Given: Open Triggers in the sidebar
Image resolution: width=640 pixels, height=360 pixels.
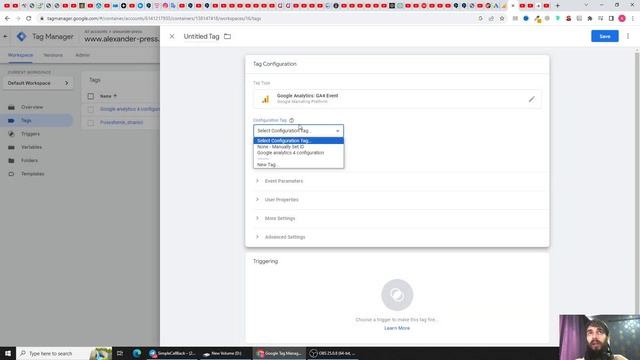Looking at the screenshot, I should 30,134.
